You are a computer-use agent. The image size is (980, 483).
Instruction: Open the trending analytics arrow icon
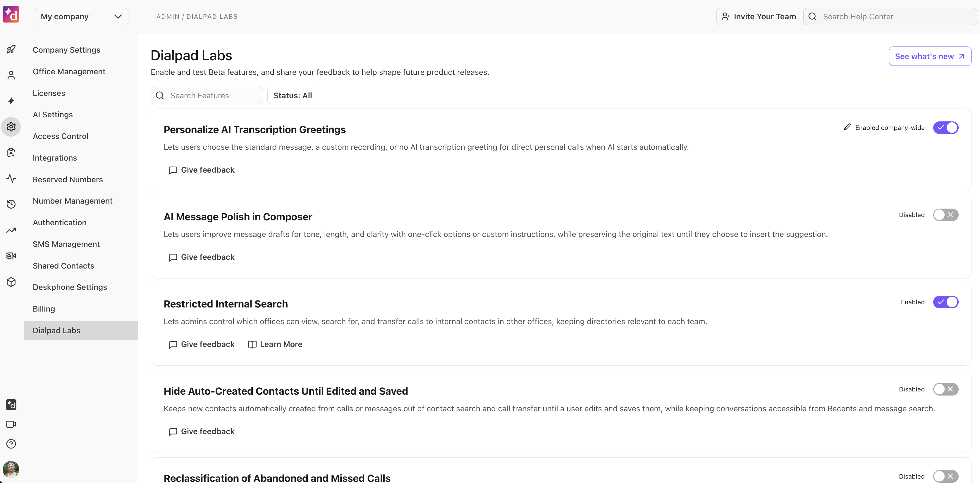(x=11, y=230)
